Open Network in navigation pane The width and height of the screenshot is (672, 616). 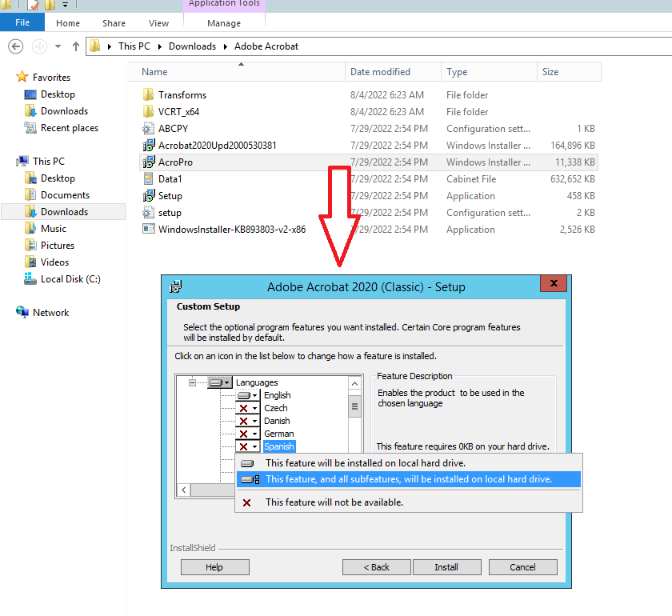pyautogui.click(x=50, y=313)
